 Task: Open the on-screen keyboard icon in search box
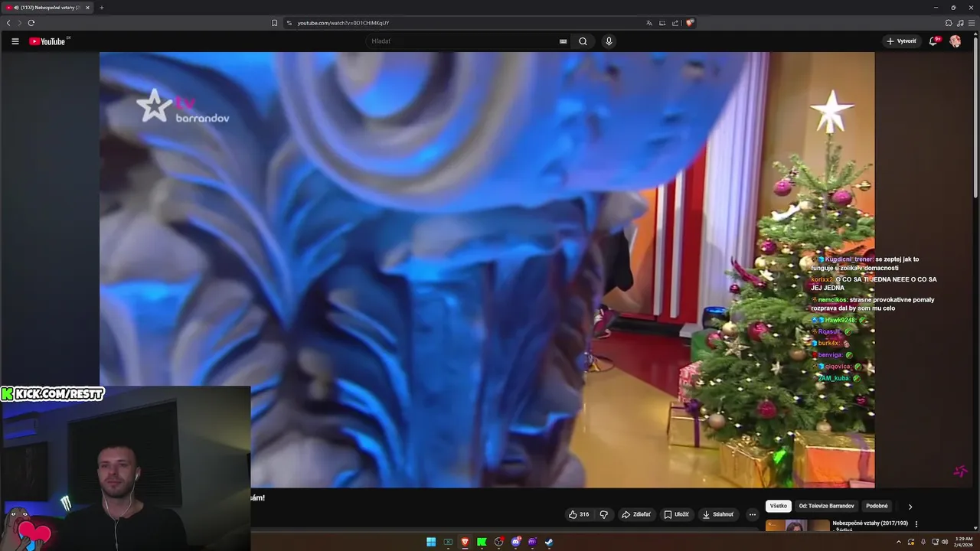pos(563,41)
